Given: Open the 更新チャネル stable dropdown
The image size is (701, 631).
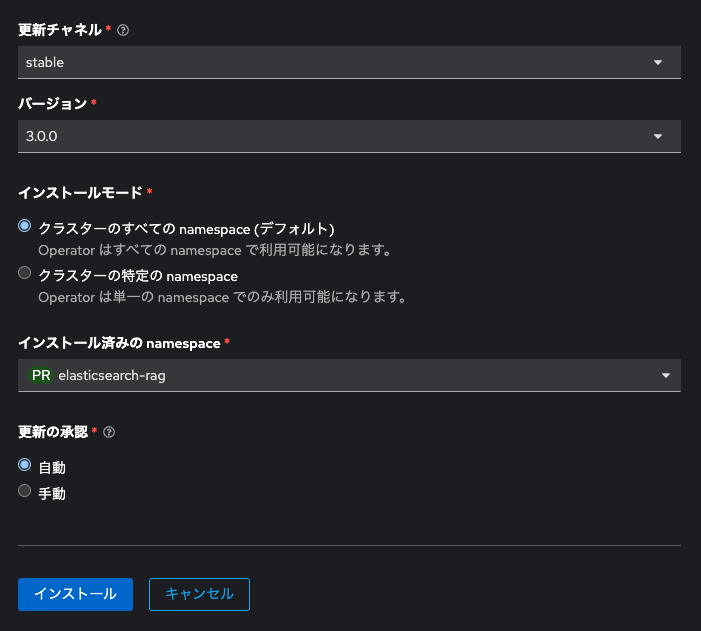Looking at the screenshot, I should (349, 62).
